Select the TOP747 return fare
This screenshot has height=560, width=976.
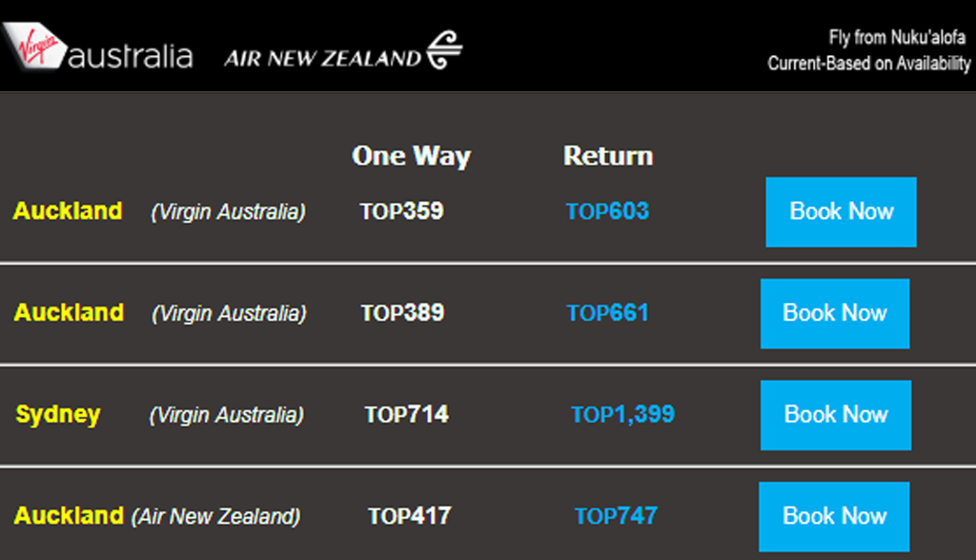click(616, 516)
